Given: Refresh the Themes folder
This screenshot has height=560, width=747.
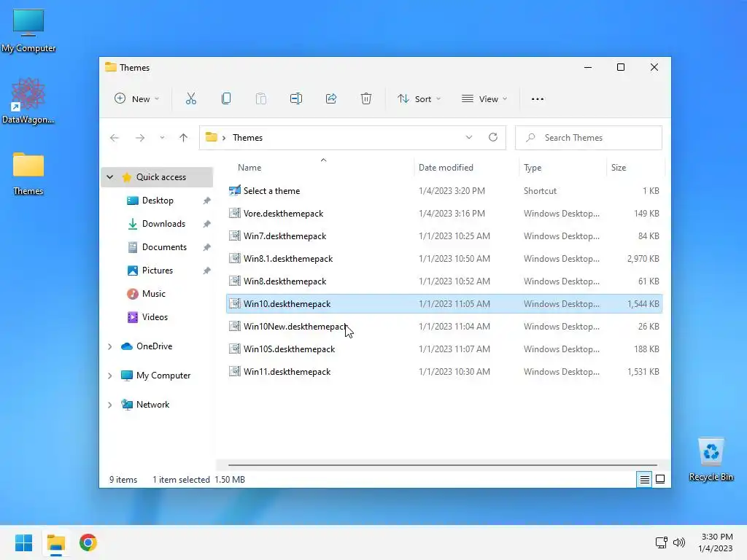Looking at the screenshot, I should tap(493, 137).
